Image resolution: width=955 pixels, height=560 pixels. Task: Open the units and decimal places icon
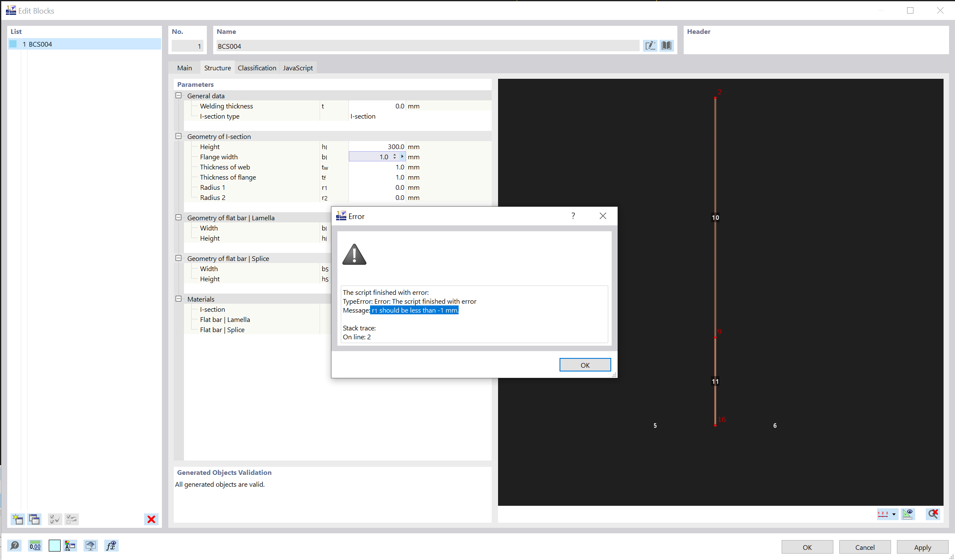(x=35, y=546)
